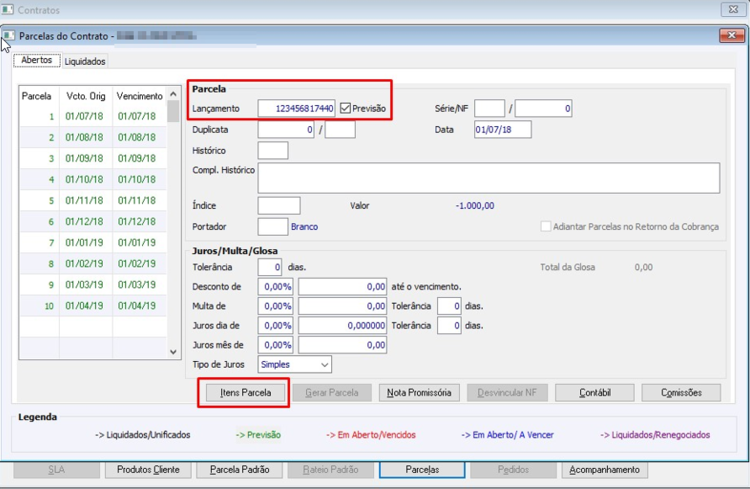Viewport: 750px width, 489px height.
Task: Select parcel 2 due 01/08/18
Action: tap(93, 137)
